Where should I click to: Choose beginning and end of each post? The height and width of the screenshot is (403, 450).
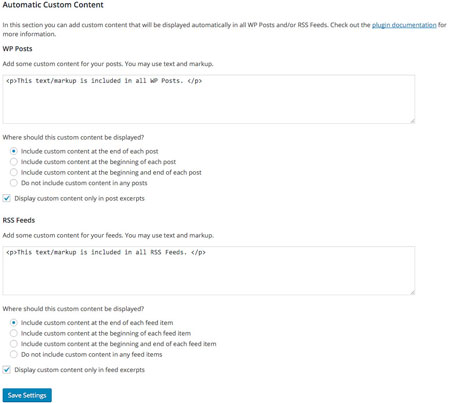point(13,172)
